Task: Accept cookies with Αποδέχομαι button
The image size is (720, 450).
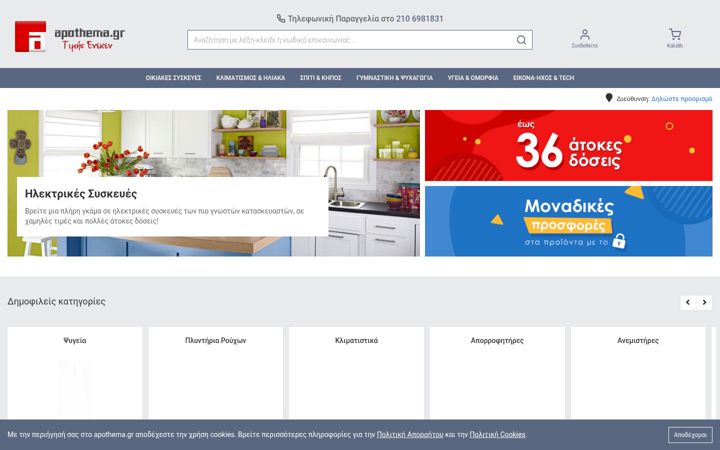Action: point(690,435)
